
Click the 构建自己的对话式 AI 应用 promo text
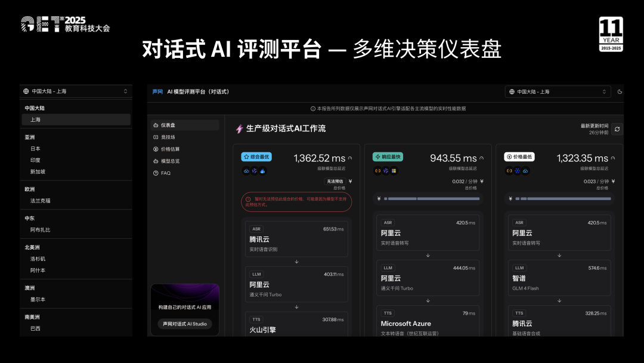coord(185,307)
